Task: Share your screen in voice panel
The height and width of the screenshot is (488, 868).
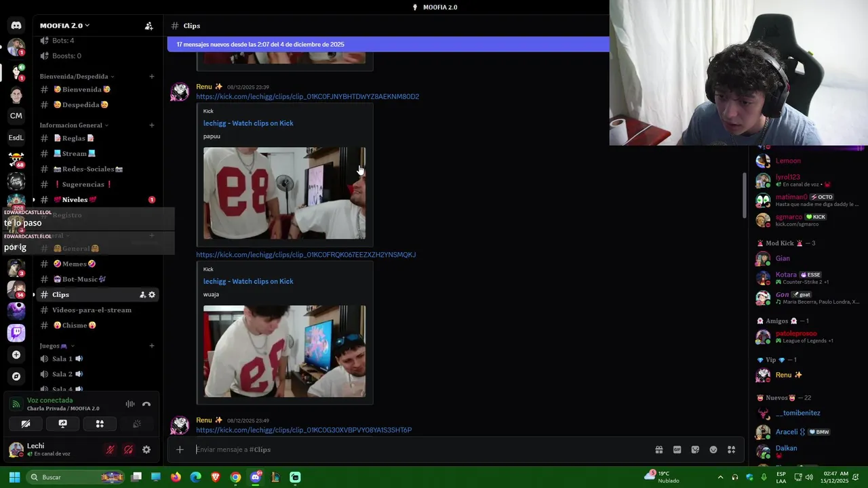Action: 62,424
